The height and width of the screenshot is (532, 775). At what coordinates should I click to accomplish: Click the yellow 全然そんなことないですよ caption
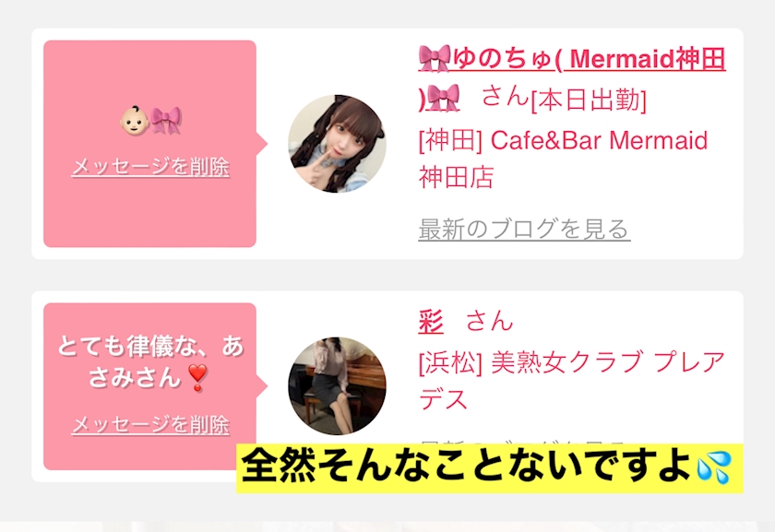tap(490, 467)
